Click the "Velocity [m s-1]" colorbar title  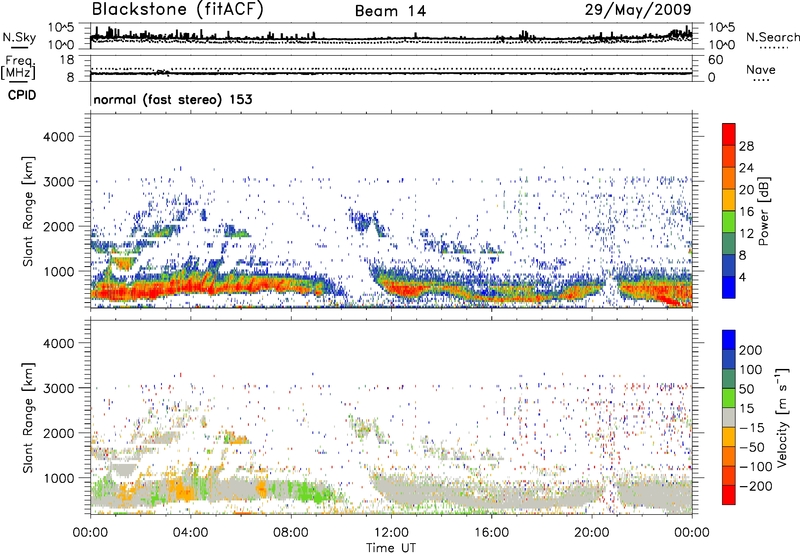[x=782, y=416]
